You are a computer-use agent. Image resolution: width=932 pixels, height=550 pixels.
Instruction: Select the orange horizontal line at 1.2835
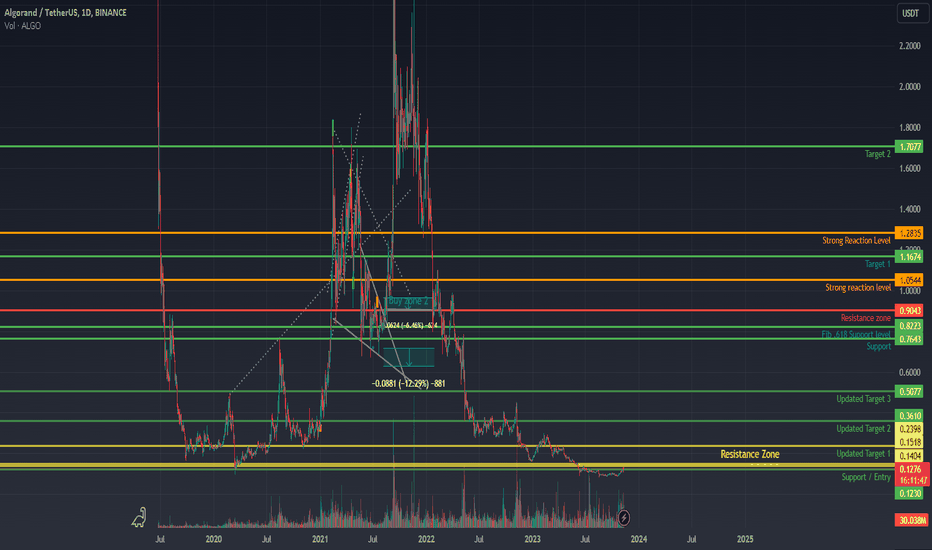[447, 233]
